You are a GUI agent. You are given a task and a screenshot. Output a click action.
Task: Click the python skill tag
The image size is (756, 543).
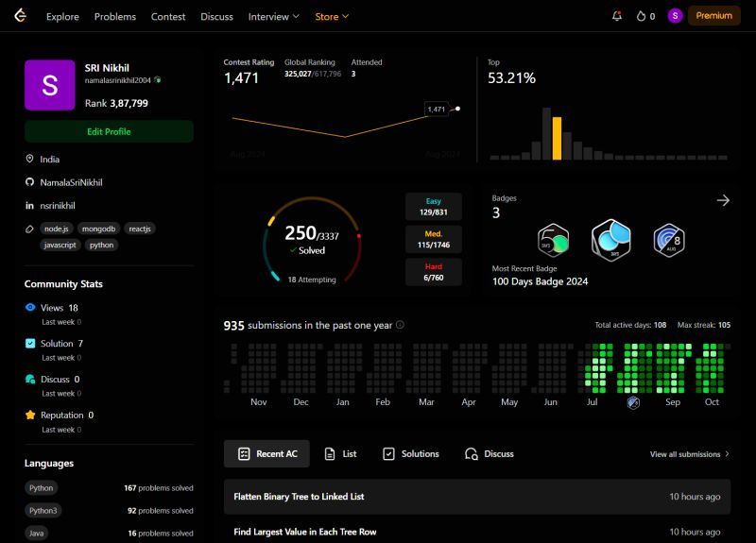pos(101,245)
